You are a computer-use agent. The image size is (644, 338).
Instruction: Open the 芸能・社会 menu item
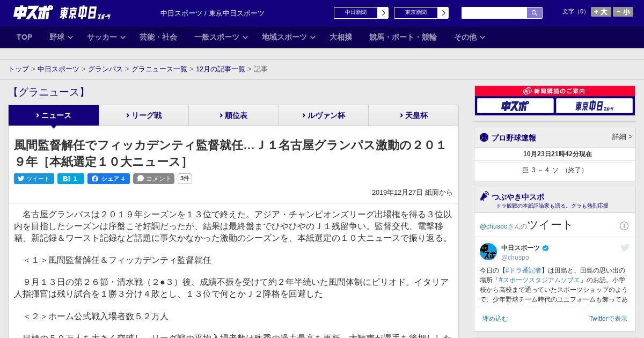(x=158, y=37)
